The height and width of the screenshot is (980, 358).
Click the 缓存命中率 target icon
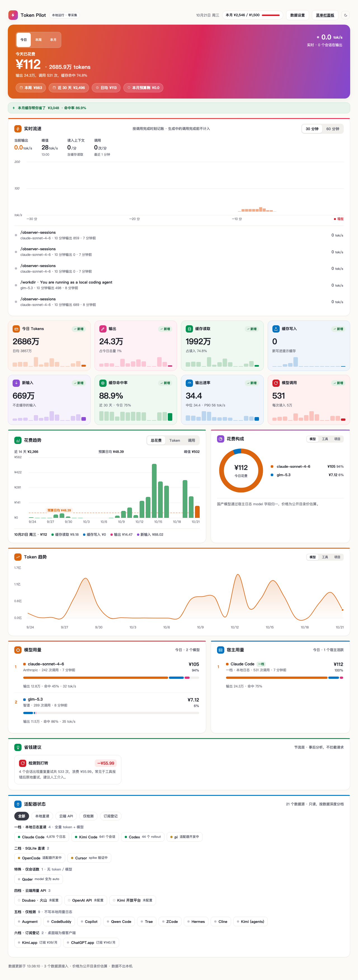(103, 383)
